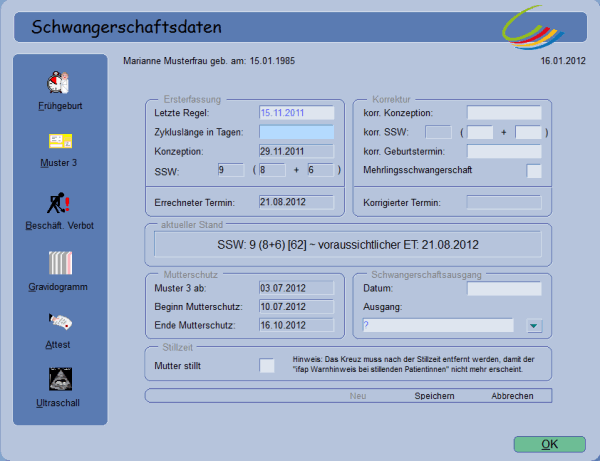Image resolution: width=600 pixels, height=461 pixels.
Task: Expand the Ausgang dropdown arrow
Action: tap(534, 326)
